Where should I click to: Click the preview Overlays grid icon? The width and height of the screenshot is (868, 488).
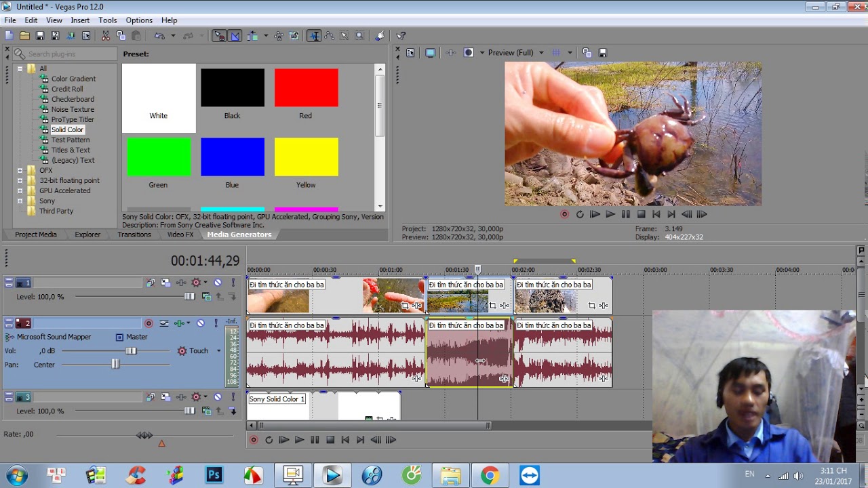[x=557, y=52]
